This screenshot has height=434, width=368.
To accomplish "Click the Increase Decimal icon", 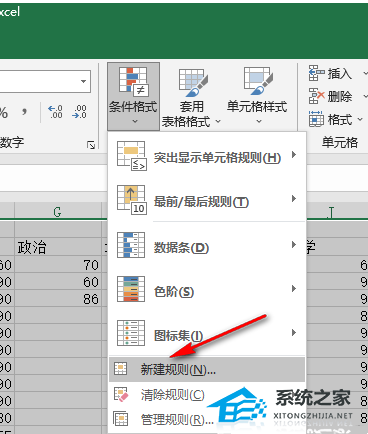I will [55, 112].
